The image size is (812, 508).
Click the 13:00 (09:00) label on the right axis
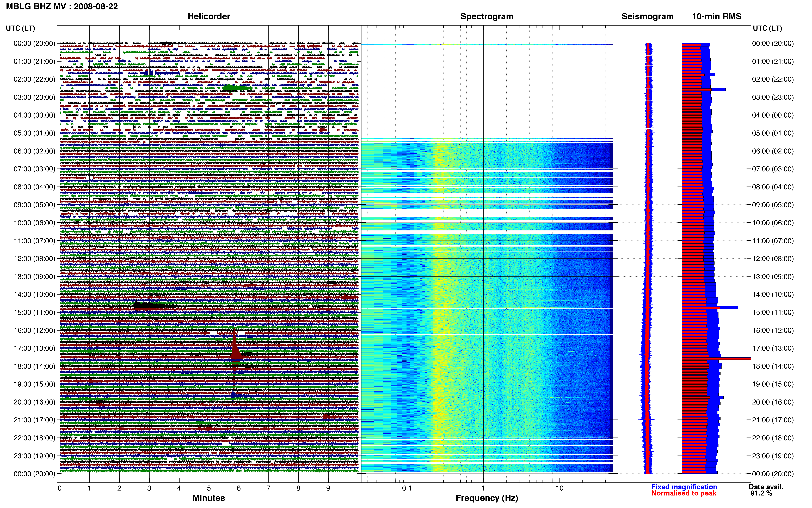(x=773, y=277)
